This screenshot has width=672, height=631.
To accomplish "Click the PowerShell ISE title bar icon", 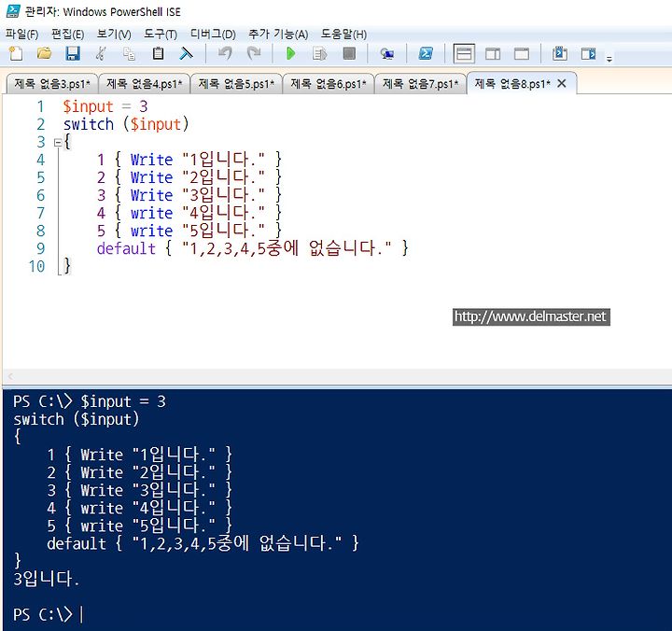I will pos(12,11).
